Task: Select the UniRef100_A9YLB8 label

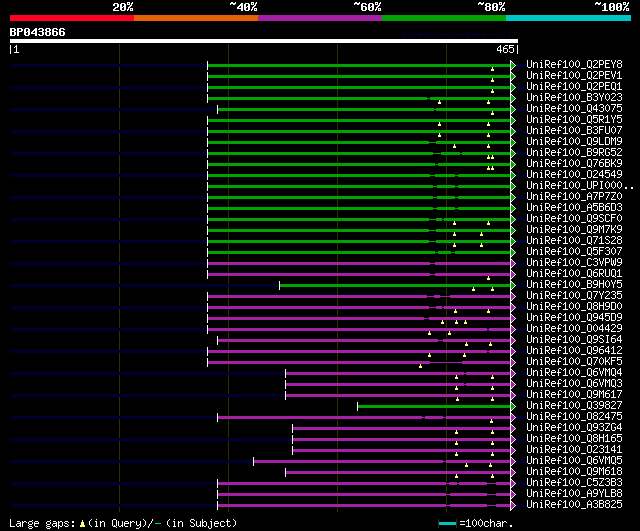Action: [574, 494]
